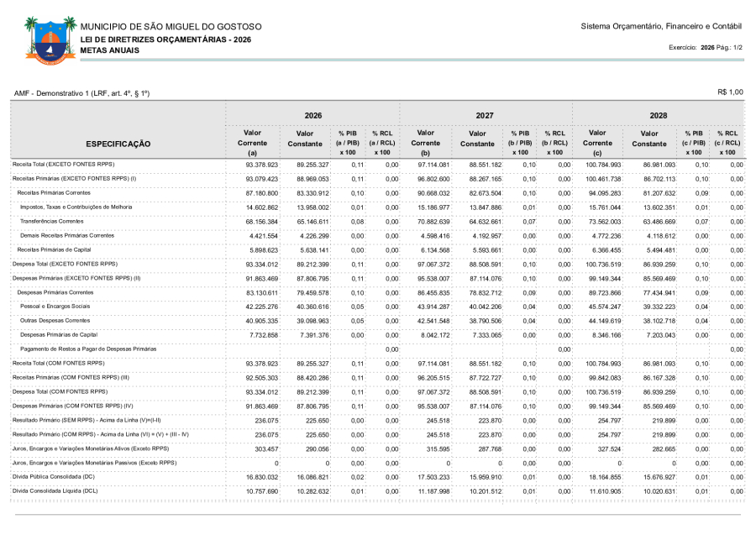Click the Pagamento de Restos a Pagar row label
756x535 pixels.
click(88, 349)
